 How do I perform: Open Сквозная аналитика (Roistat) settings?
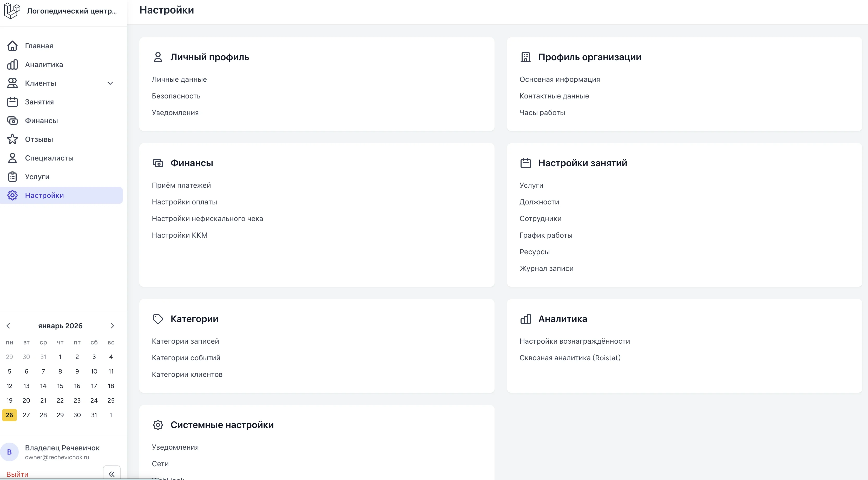(x=570, y=358)
